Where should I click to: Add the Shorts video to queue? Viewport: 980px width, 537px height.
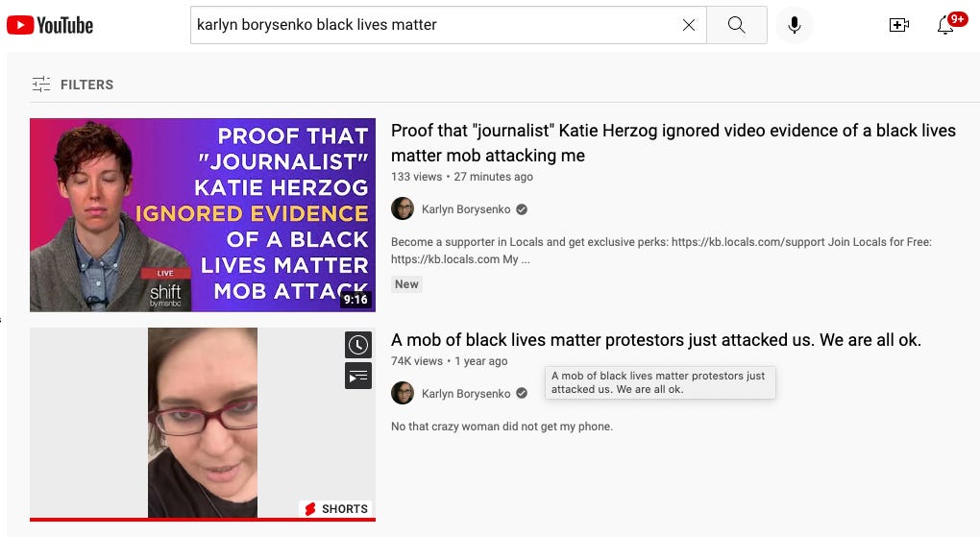click(358, 376)
